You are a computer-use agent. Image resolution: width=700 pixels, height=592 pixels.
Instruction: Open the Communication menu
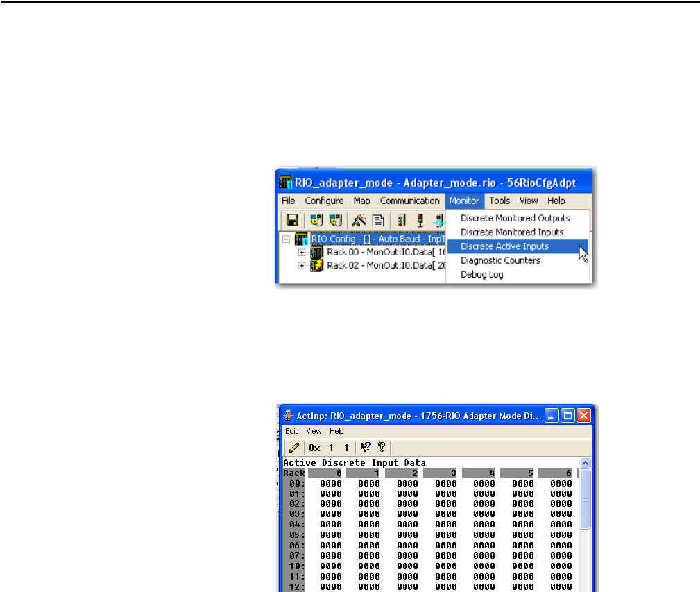click(410, 201)
